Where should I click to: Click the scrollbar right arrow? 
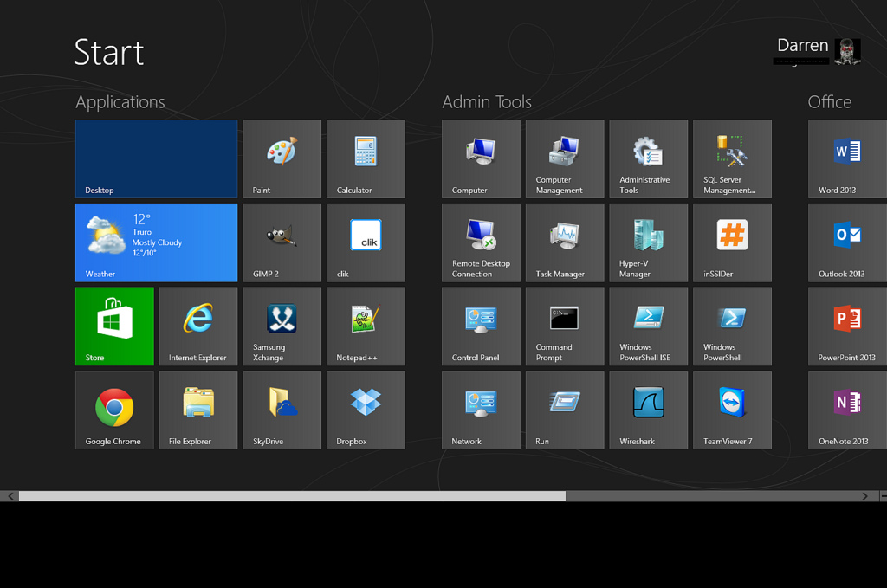click(x=864, y=496)
